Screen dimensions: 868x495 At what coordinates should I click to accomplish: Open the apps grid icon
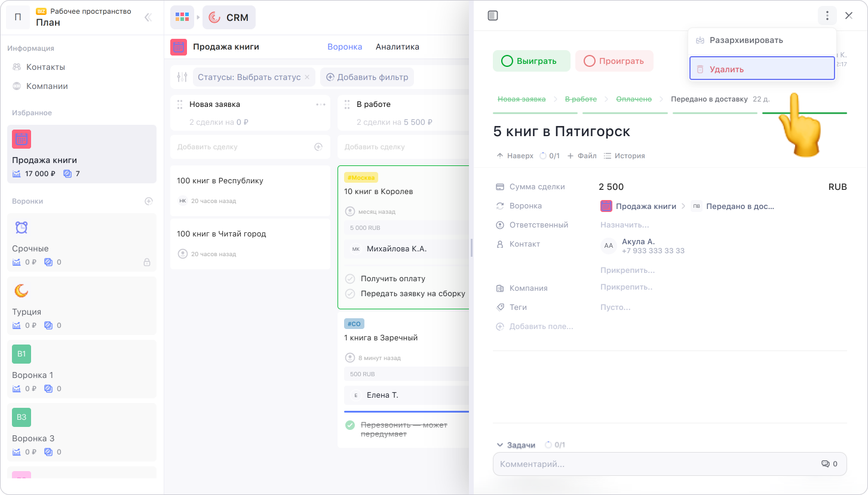(182, 17)
